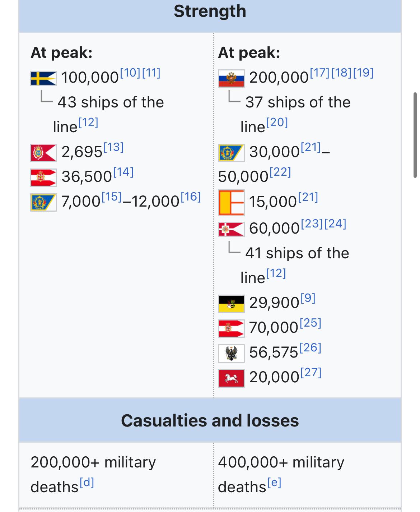Click the page scrollbar on right edge
This screenshot has height=512, width=420.
415,135
